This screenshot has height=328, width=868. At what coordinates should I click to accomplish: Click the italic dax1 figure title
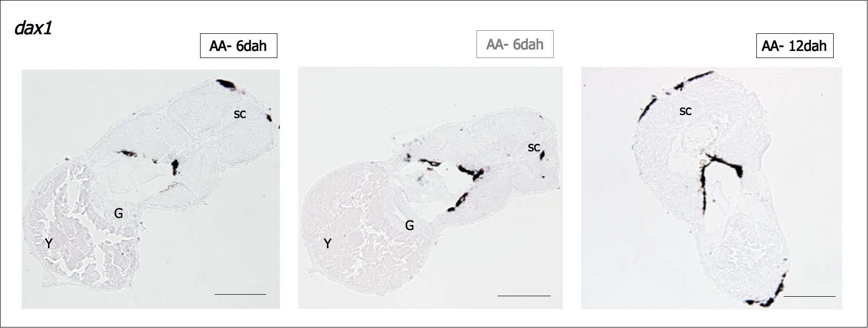[33, 28]
